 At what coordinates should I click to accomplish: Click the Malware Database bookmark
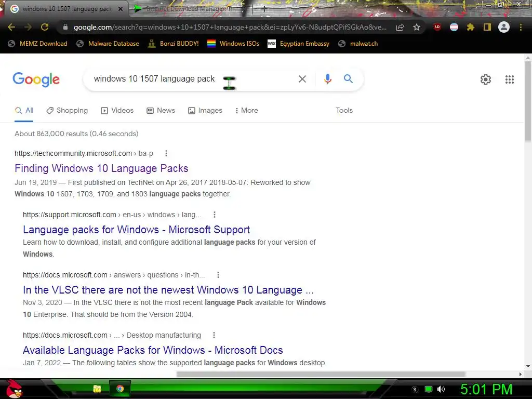click(108, 44)
